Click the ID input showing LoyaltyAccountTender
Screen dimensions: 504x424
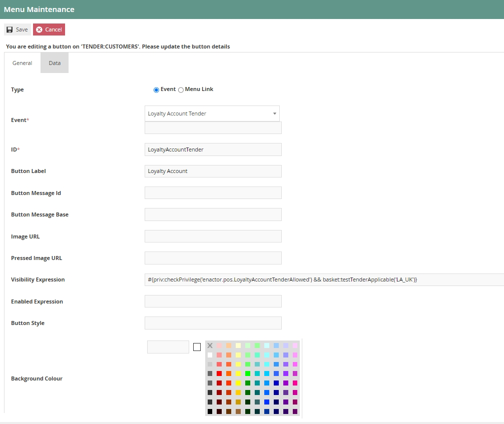tap(213, 149)
